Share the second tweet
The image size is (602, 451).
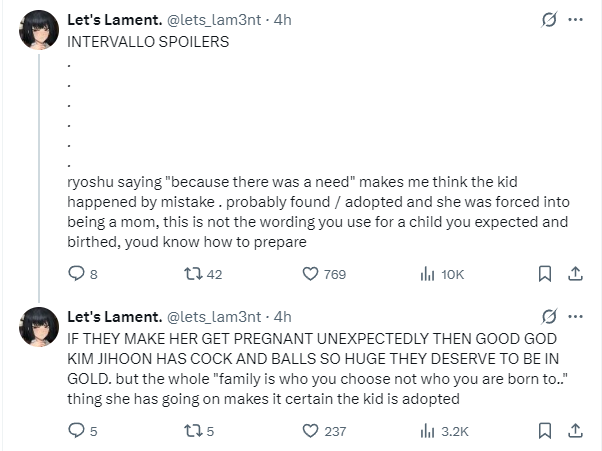pos(575,431)
